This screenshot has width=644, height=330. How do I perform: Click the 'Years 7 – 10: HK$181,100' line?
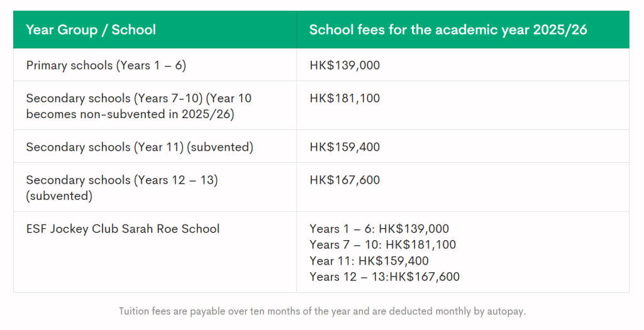tap(382, 245)
